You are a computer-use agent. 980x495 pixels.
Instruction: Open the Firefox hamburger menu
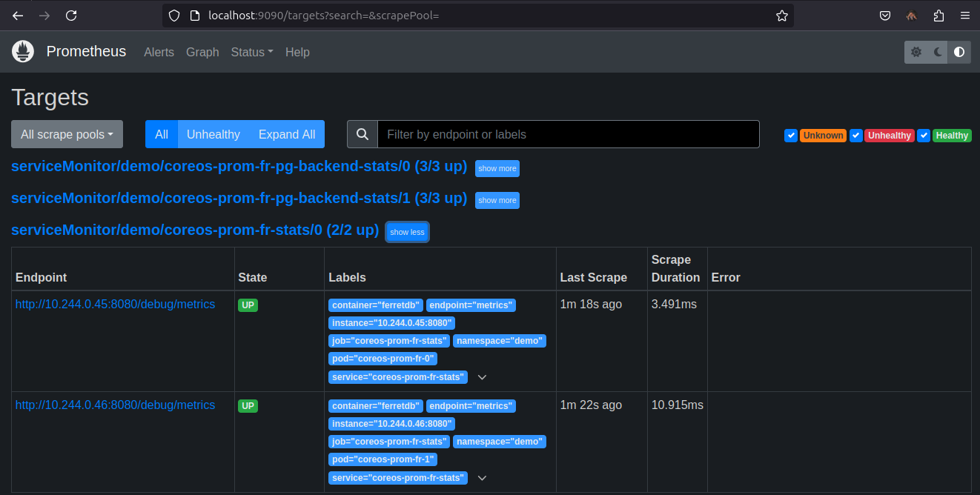(964, 16)
